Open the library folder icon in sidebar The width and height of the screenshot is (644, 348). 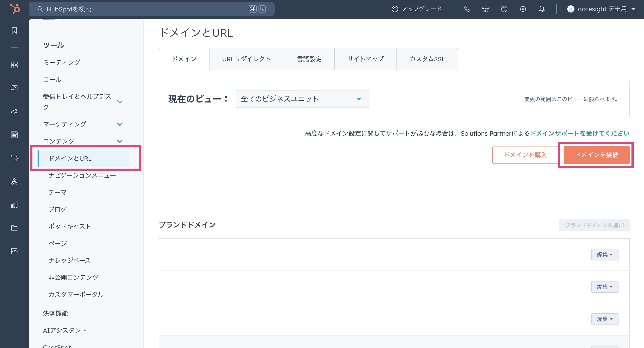pyautogui.click(x=14, y=228)
